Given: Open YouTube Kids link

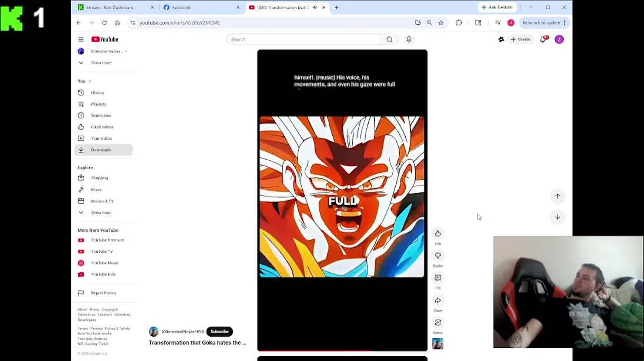Looking at the screenshot, I should coord(104,275).
